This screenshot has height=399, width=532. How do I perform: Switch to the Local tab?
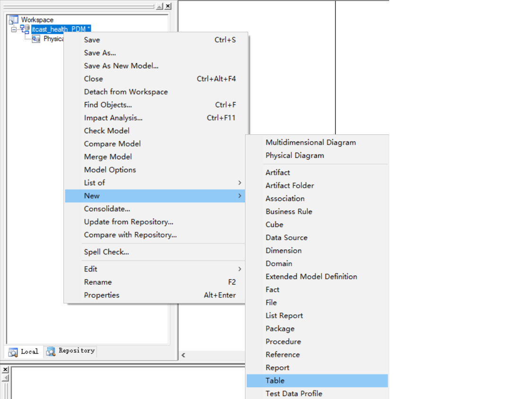coord(24,352)
